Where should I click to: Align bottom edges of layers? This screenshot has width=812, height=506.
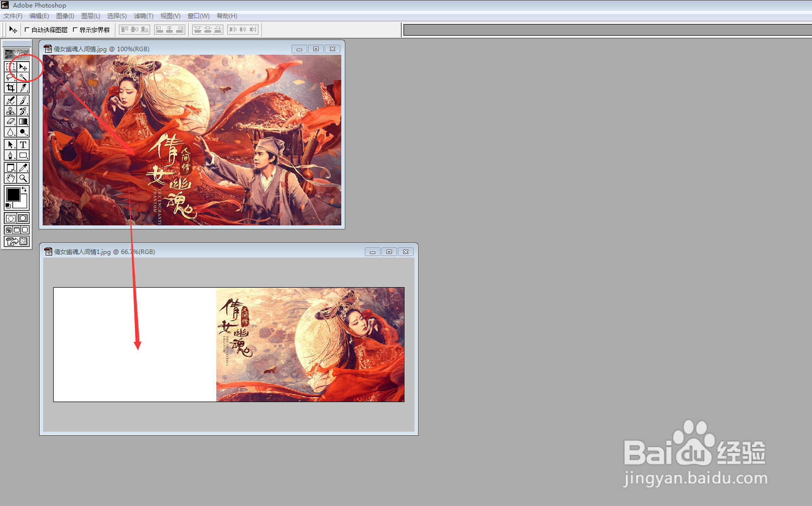[145, 30]
